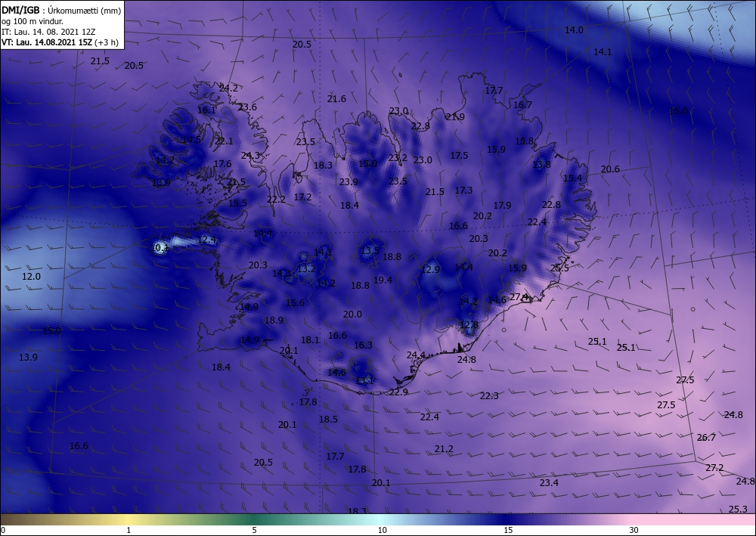Click the map value 25.5
Viewport: 756px width, 536px height.
(559, 268)
